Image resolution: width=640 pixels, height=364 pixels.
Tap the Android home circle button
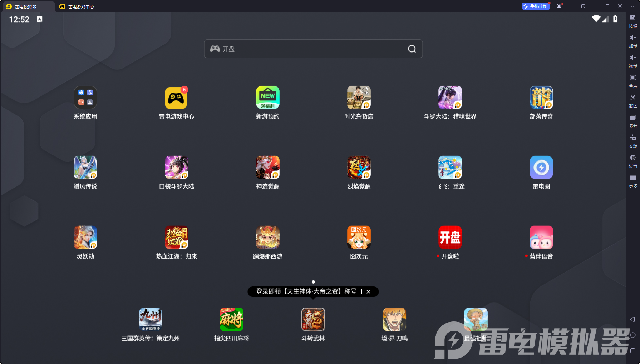point(632,335)
